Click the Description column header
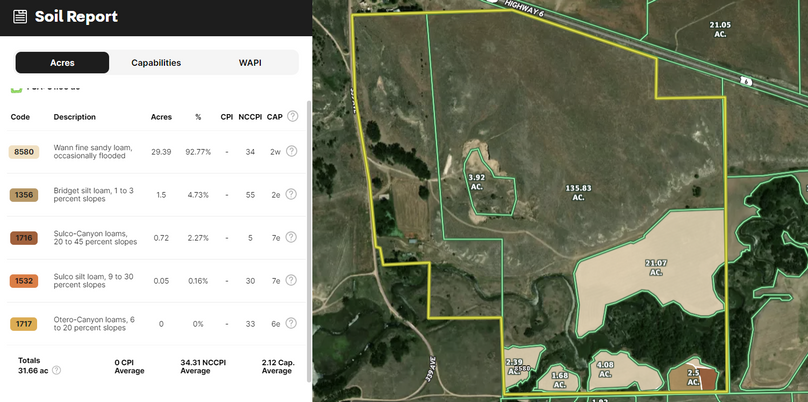This screenshot has width=808, height=402. [75, 117]
